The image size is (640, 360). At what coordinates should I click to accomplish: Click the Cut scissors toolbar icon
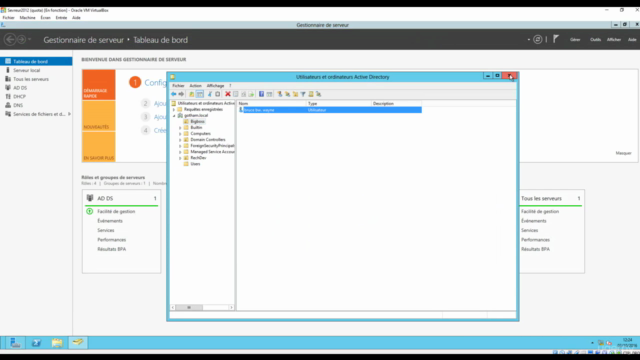[x=210, y=94]
